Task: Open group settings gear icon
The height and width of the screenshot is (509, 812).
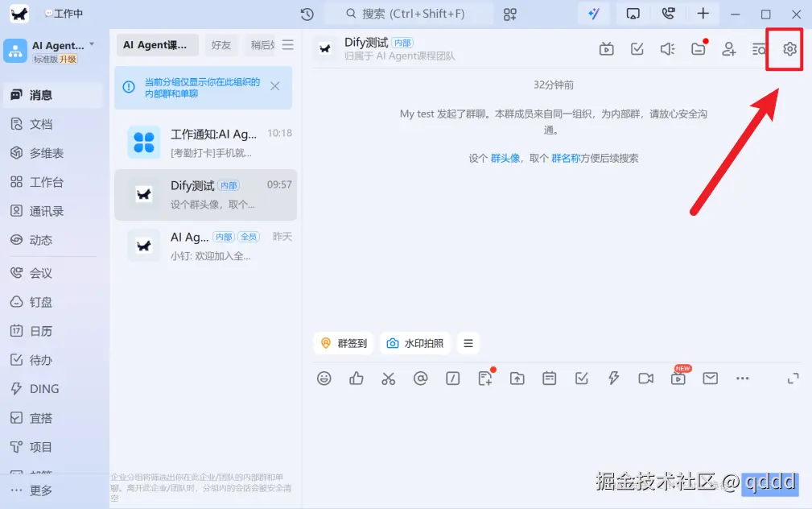Action: pos(789,48)
